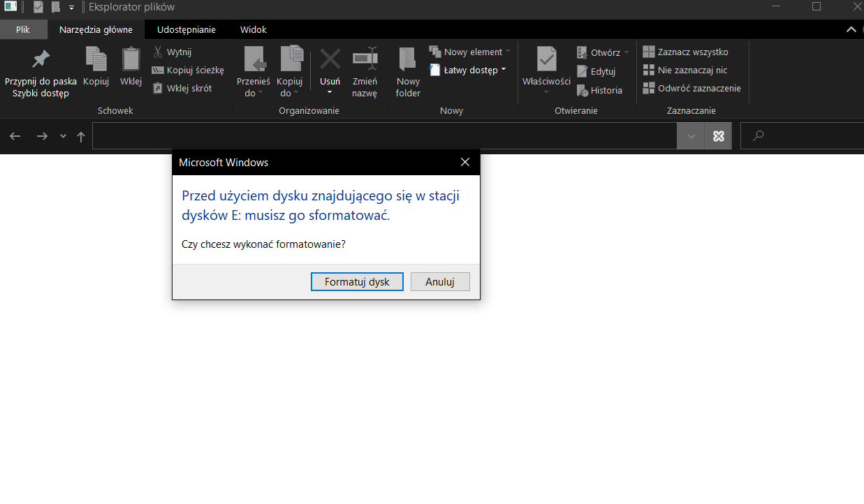Click Formatuj dysk button
Screen dimensions: 864x504
click(357, 282)
